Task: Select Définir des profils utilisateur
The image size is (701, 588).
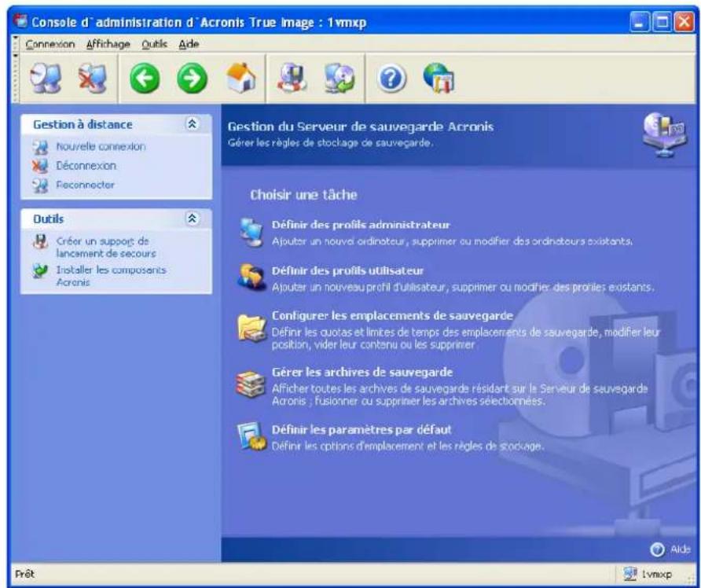Action: click(x=347, y=271)
